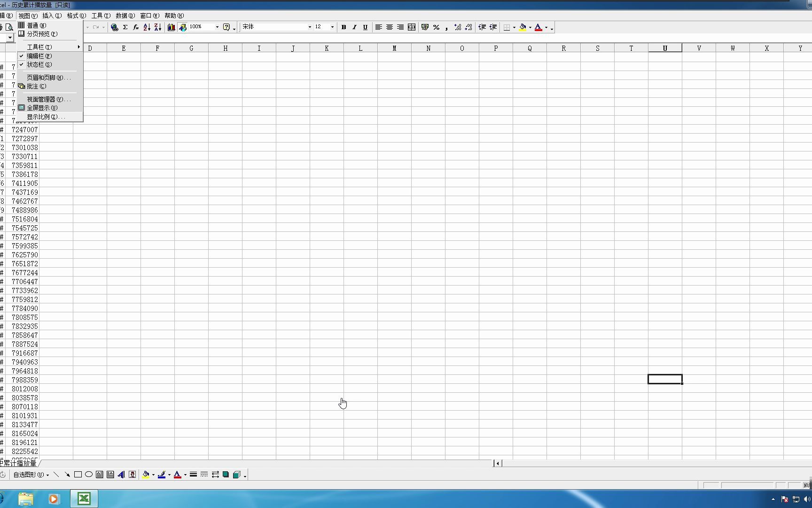Open 页眉和页脚 header and footer
This screenshot has height=508, width=812.
coord(50,78)
